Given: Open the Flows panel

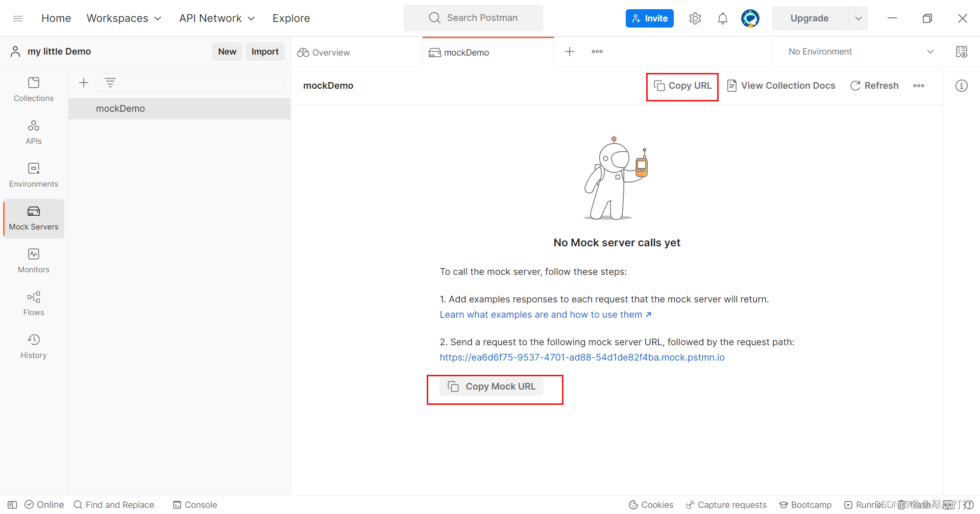Looking at the screenshot, I should (x=33, y=303).
